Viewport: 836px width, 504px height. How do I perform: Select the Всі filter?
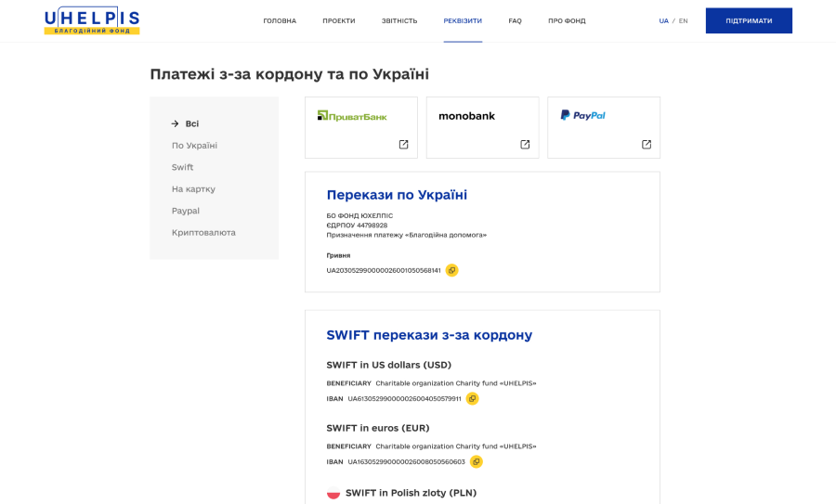(192, 123)
